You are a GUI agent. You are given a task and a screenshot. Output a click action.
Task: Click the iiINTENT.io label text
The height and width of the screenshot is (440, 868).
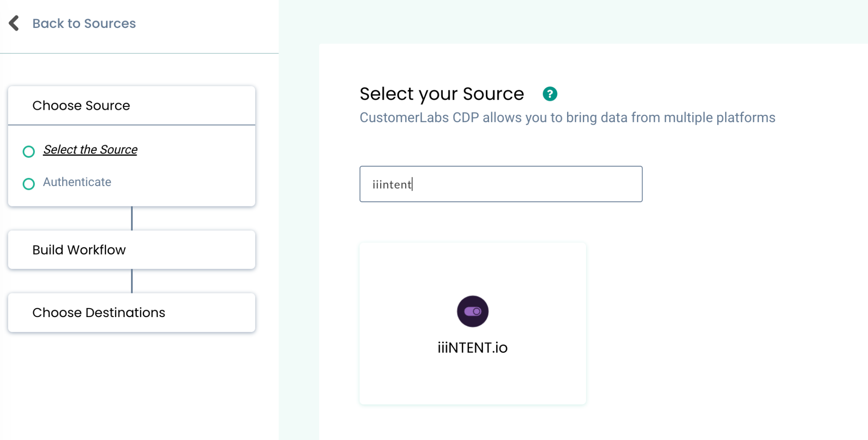point(473,348)
